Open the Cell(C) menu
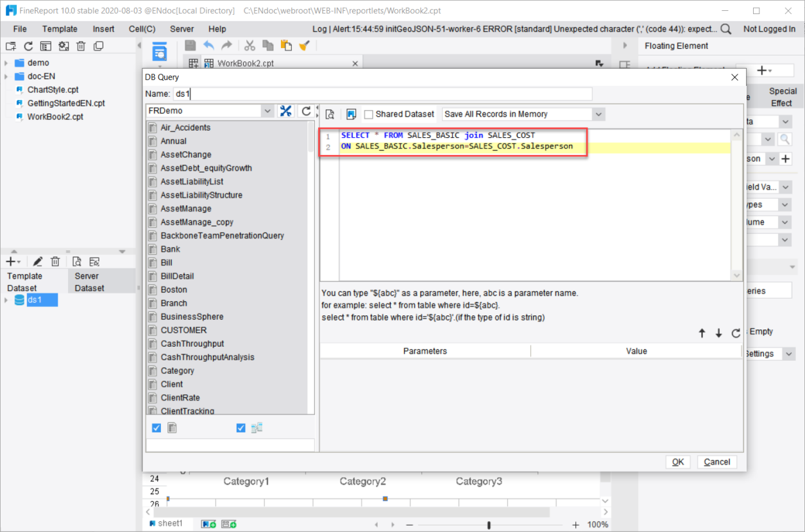 142,29
